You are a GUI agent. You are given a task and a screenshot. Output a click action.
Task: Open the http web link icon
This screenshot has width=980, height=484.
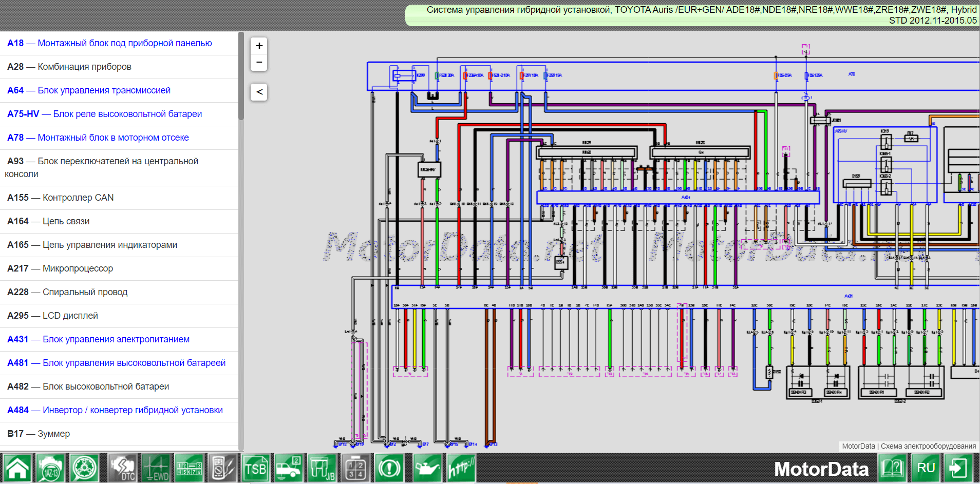pos(461,468)
